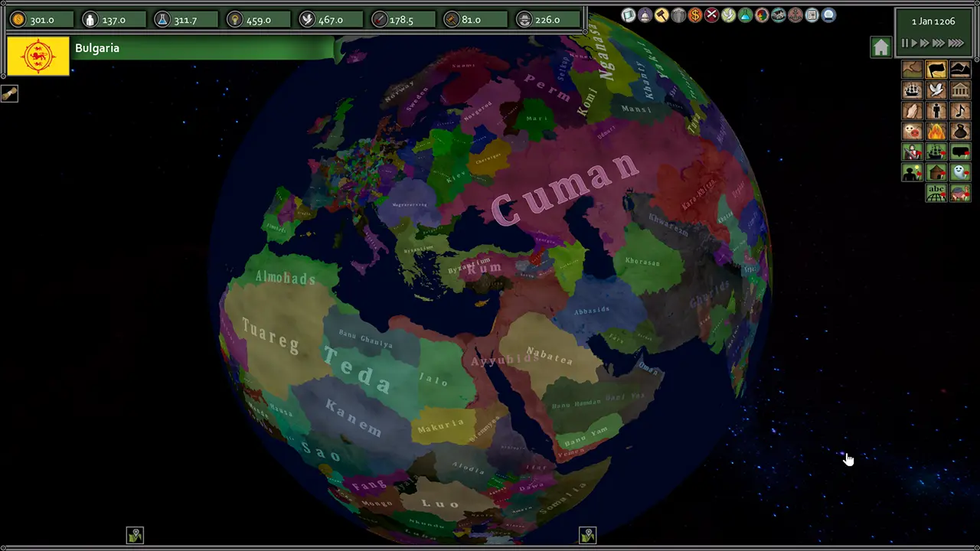
Task: Click the home button near the date
Action: tap(880, 47)
